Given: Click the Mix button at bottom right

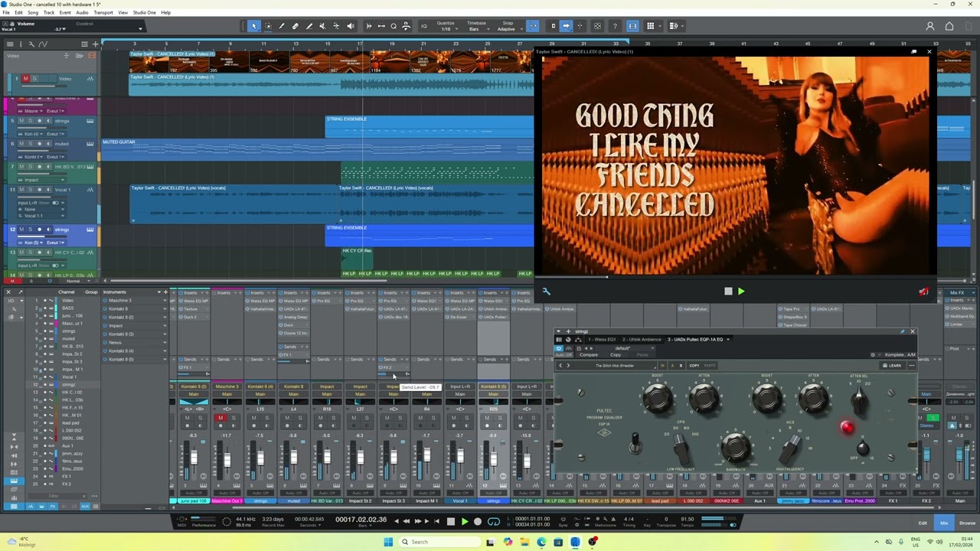Looking at the screenshot, I should (x=944, y=523).
